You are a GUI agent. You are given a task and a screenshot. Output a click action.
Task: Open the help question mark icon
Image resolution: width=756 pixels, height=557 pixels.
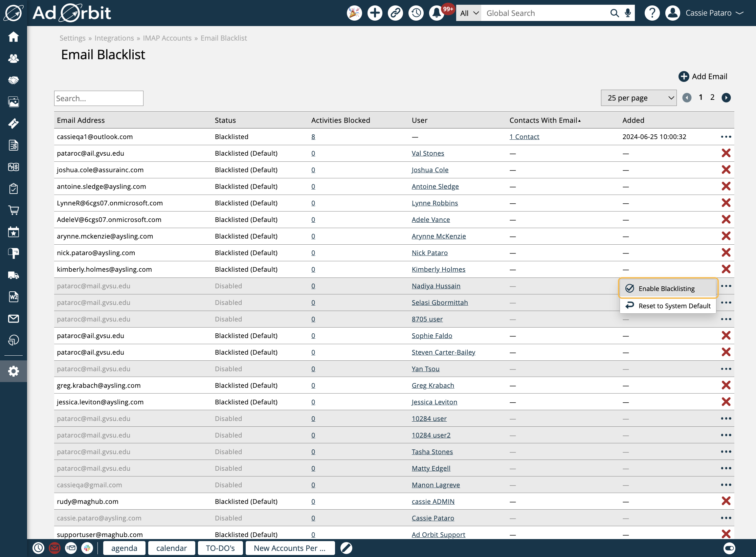[652, 13]
